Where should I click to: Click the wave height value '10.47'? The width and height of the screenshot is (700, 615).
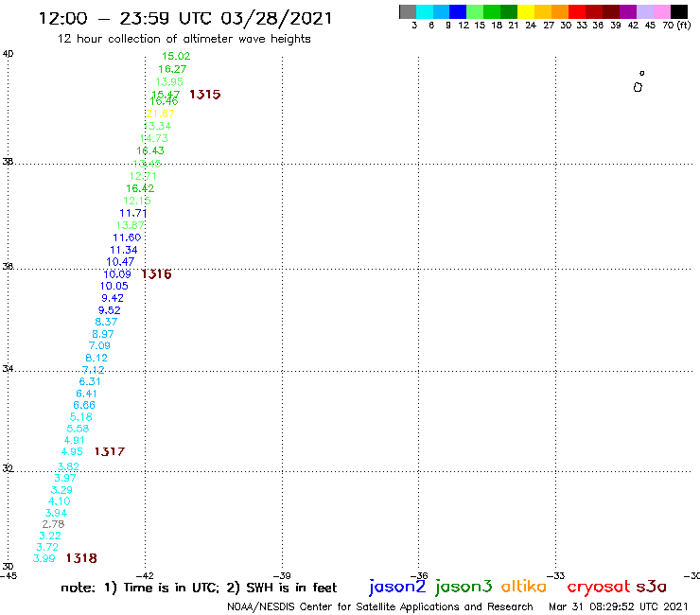120,262
